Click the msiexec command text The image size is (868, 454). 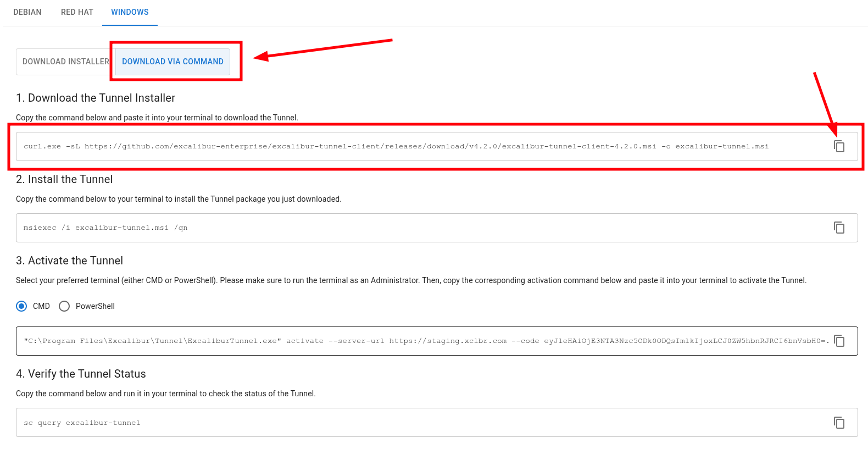click(x=105, y=228)
